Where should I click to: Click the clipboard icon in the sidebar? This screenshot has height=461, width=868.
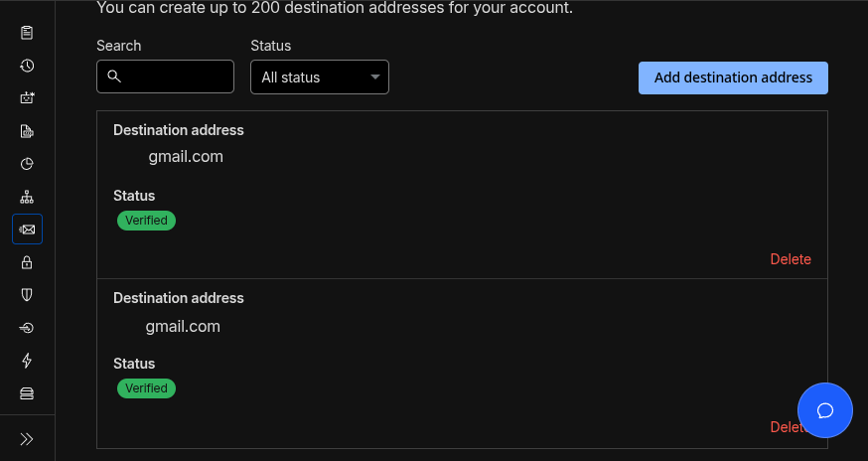click(27, 33)
